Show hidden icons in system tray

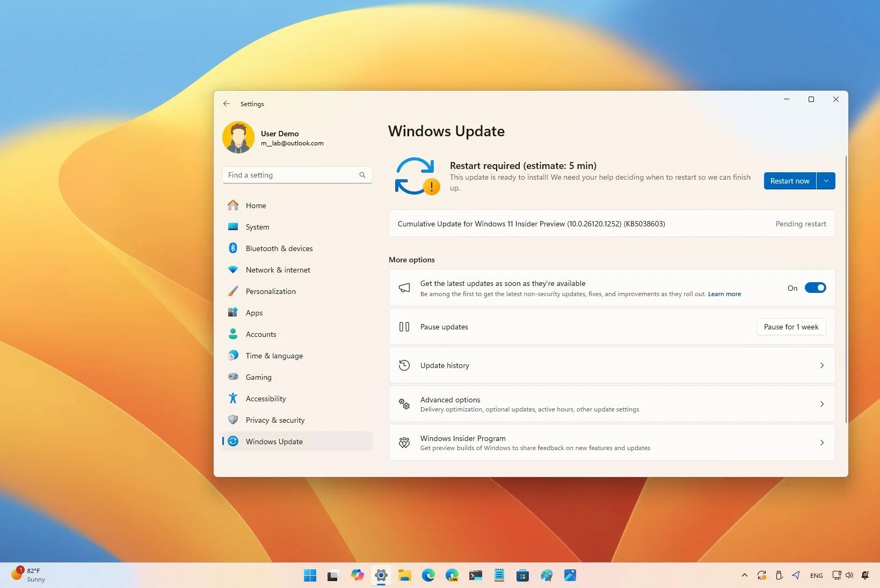click(745, 575)
